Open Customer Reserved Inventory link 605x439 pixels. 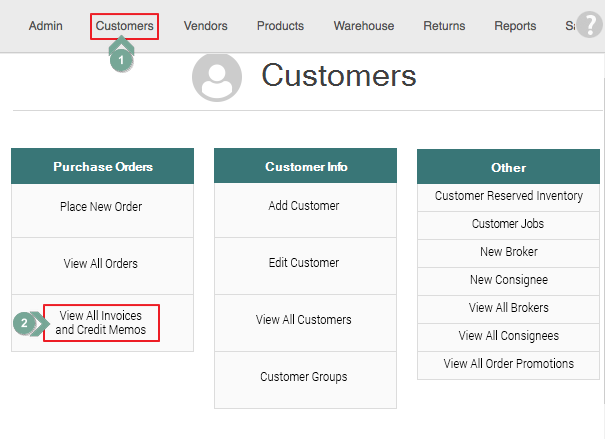pyautogui.click(x=508, y=196)
